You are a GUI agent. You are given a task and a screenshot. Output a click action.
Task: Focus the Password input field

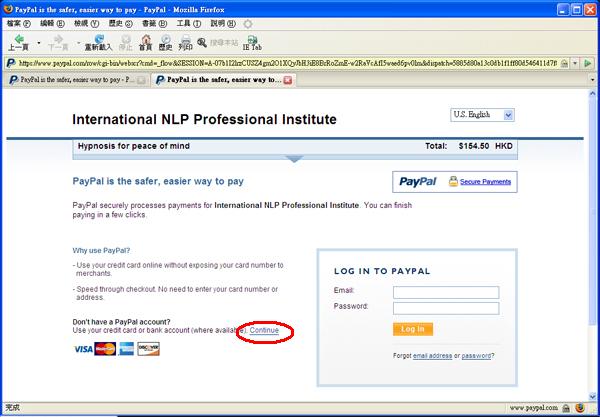coord(446,308)
